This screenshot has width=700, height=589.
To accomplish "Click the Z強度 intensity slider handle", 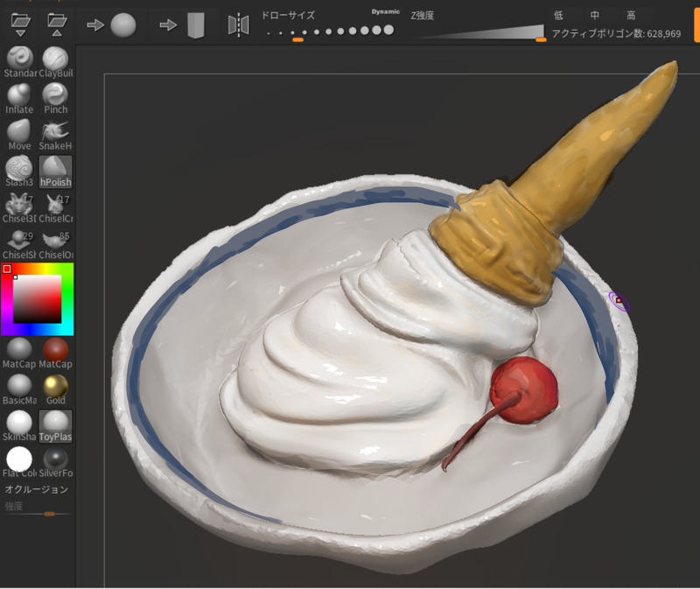I will coord(541,39).
